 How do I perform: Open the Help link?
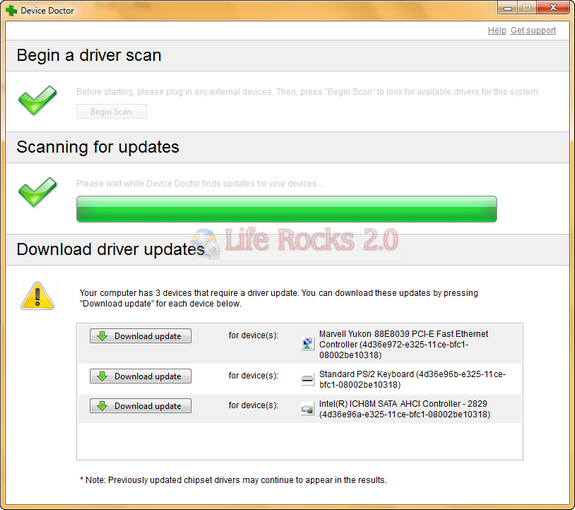click(497, 30)
